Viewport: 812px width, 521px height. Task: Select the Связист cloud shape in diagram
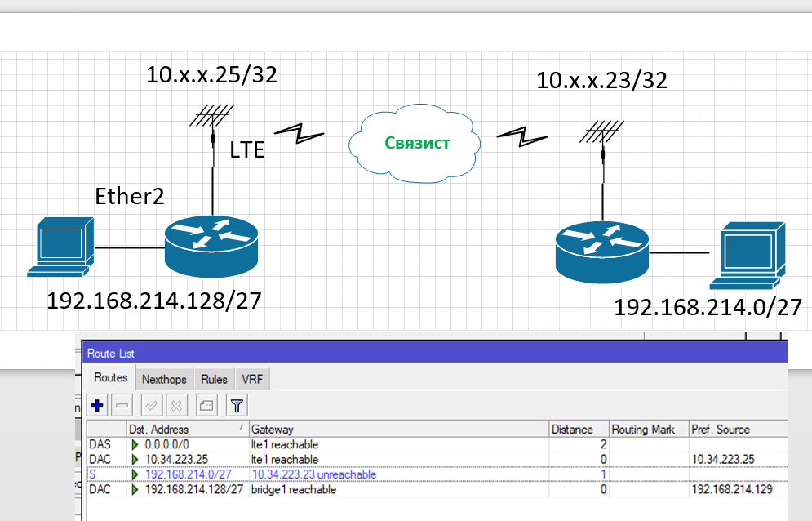click(415, 144)
